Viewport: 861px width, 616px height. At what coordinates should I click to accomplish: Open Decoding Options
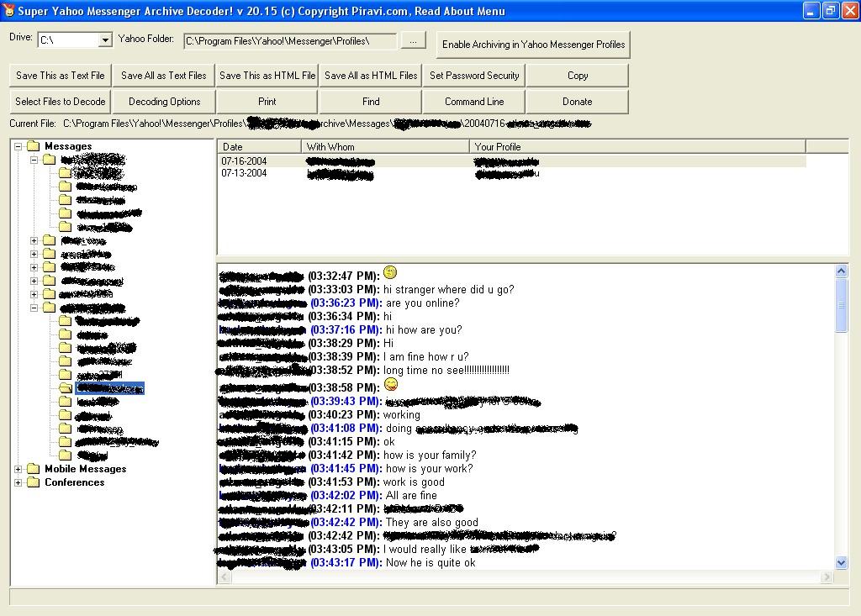tap(164, 102)
